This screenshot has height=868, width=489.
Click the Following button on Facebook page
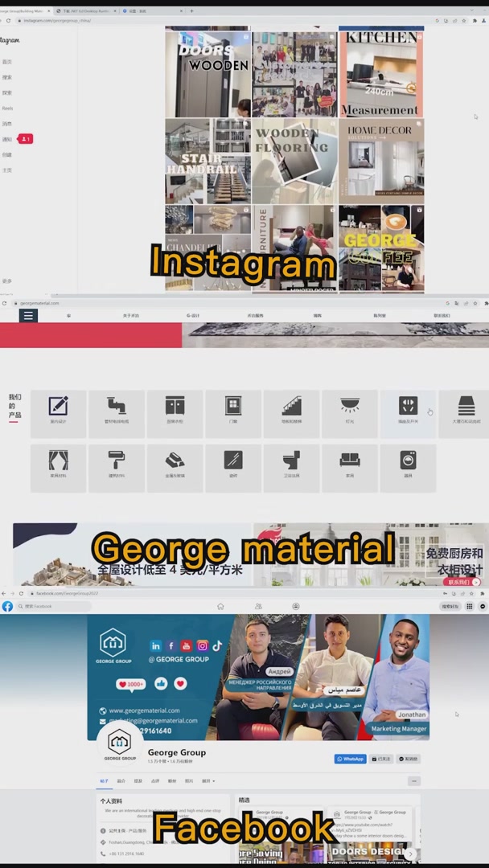tap(381, 759)
